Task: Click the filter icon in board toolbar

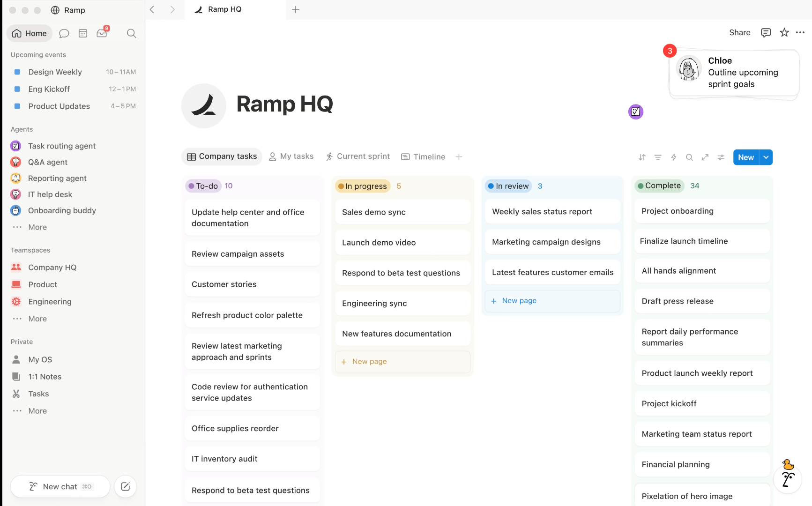Action: coord(658,157)
